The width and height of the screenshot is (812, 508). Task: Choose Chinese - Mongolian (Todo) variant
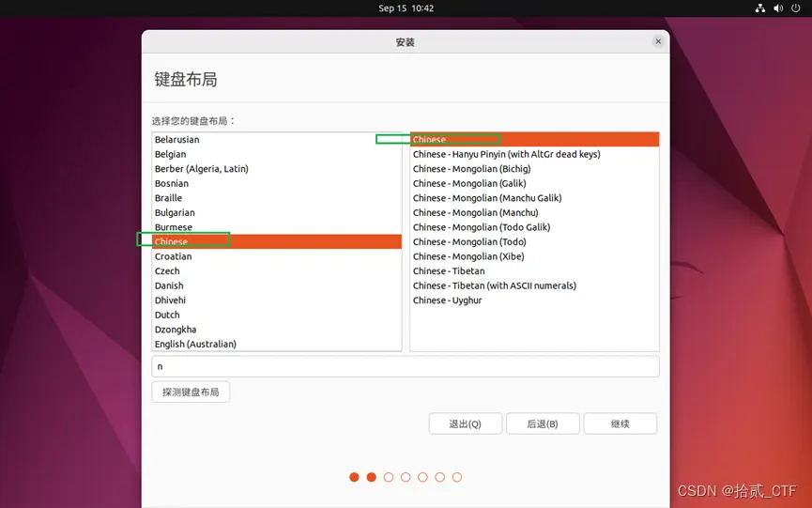coord(534,241)
